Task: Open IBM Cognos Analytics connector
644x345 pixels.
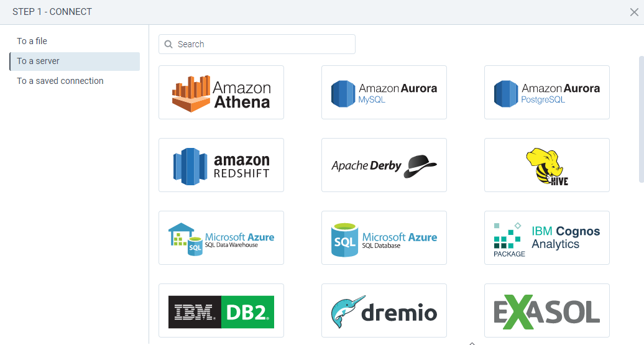Action: pyautogui.click(x=546, y=238)
